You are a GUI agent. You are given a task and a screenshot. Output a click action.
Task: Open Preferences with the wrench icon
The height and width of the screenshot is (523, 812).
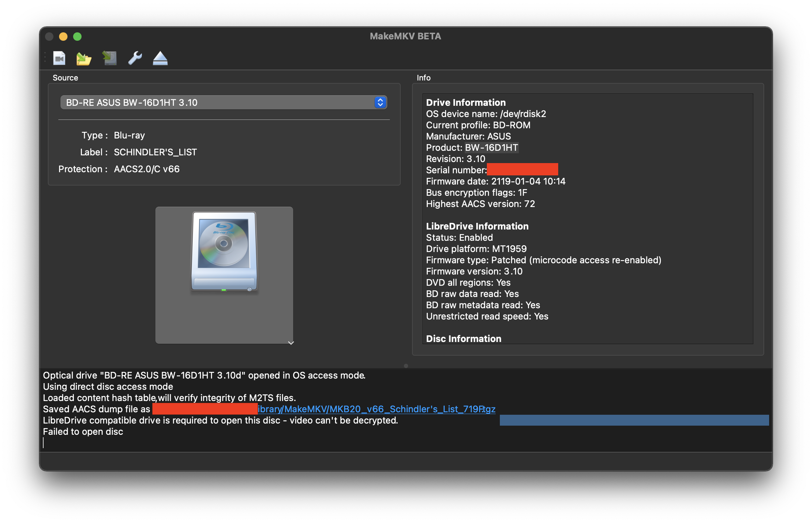[135, 58]
